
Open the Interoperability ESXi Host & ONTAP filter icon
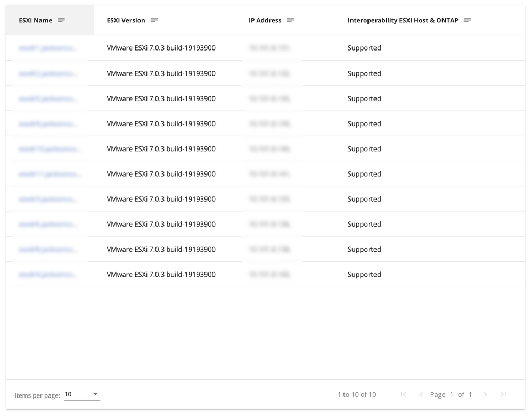coord(467,20)
